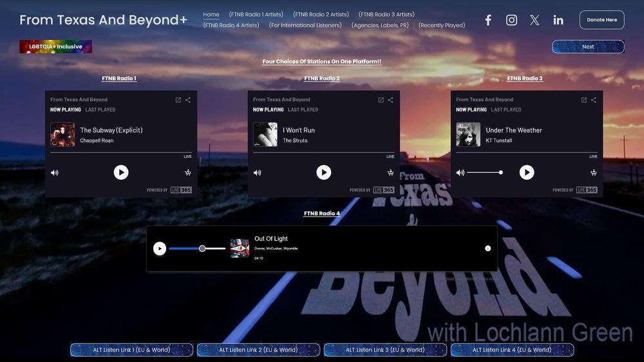
Task: Click Out Of Light album art thumbnail
Action: (x=240, y=248)
